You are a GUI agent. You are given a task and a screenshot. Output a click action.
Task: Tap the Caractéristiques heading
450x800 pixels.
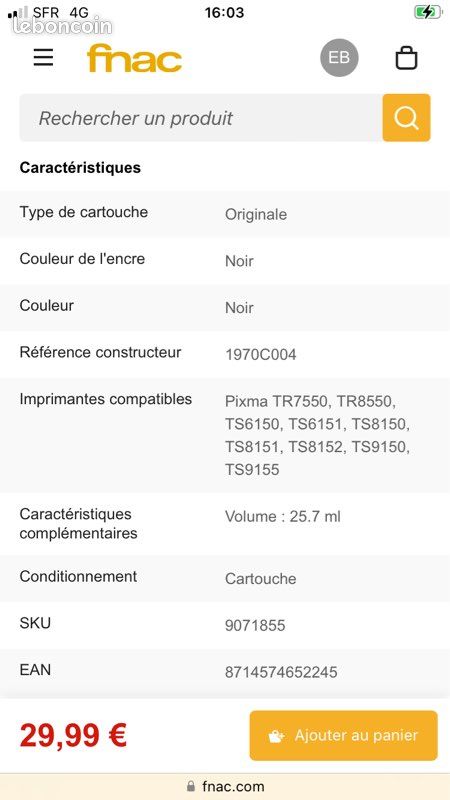click(80, 167)
